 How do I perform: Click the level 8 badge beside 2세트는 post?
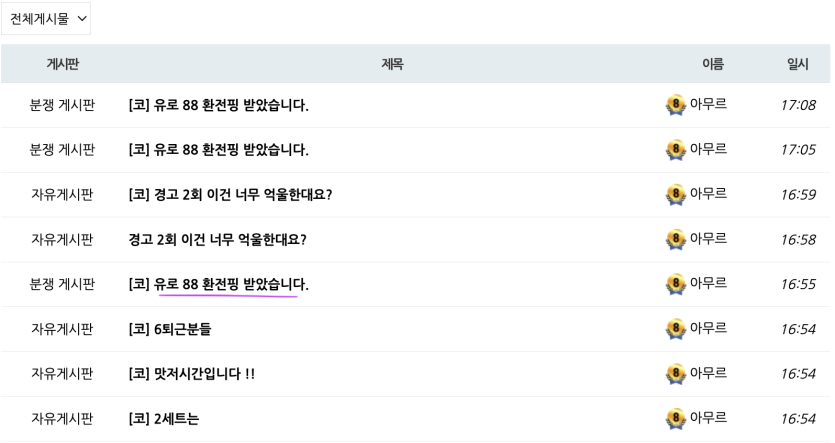pos(675,418)
